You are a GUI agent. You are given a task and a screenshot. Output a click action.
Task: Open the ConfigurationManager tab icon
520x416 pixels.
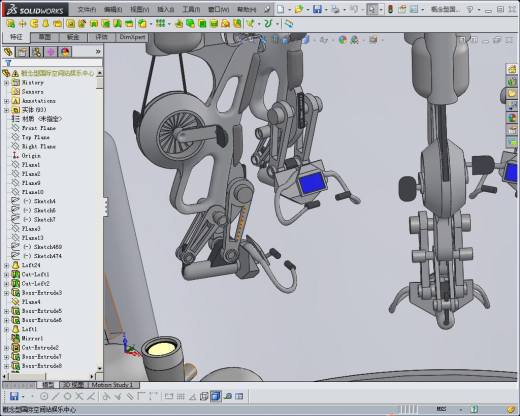click(37, 52)
